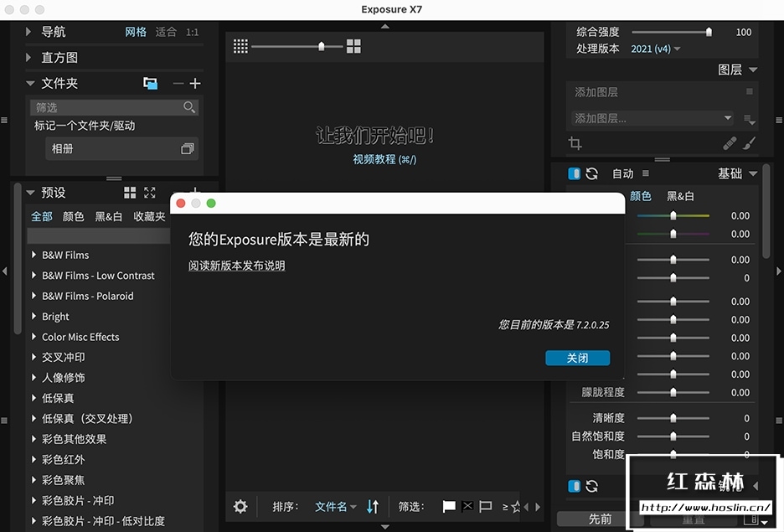Click the 筛选 folder filter field

coord(114,107)
